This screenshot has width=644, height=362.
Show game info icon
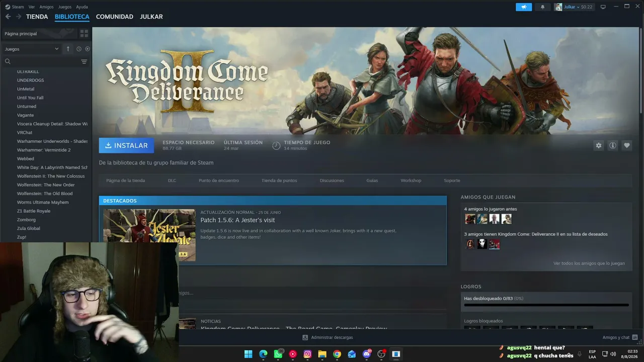coord(613,145)
